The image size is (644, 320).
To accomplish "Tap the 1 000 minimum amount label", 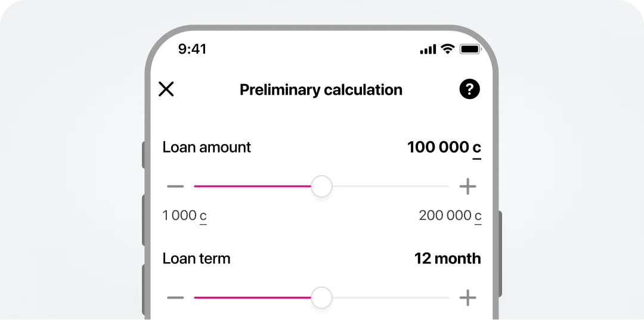I will click(x=184, y=216).
